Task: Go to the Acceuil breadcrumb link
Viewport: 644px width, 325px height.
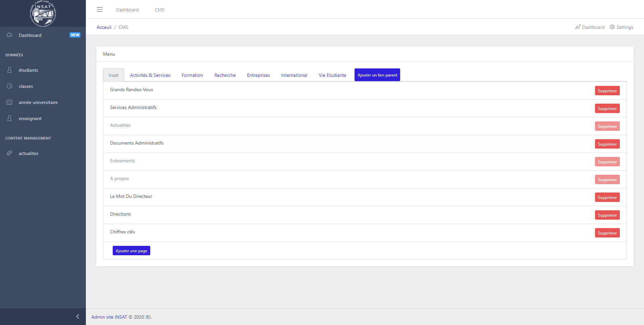Action: tap(104, 27)
